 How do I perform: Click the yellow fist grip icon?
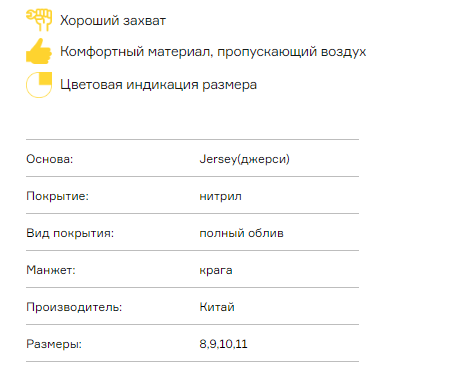[39, 20]
